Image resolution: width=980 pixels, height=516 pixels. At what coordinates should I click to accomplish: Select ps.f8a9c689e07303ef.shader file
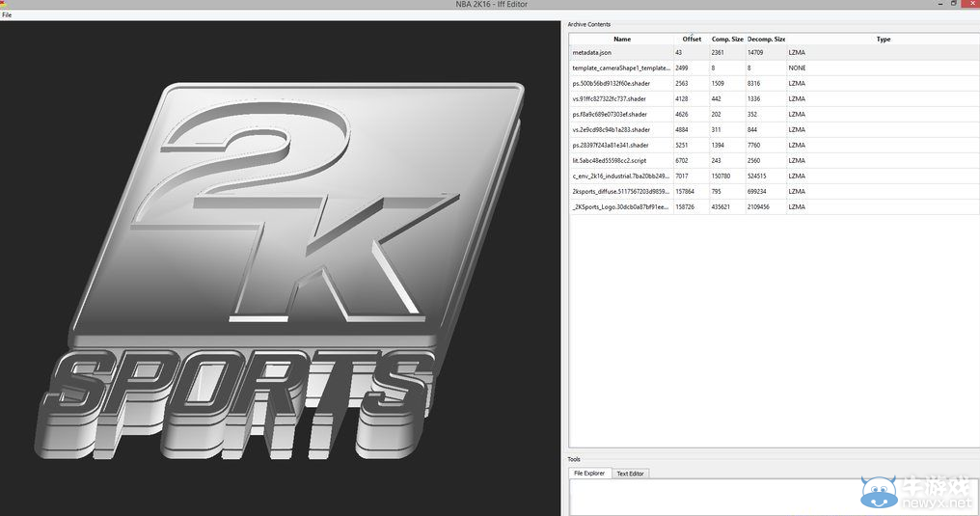610,115
